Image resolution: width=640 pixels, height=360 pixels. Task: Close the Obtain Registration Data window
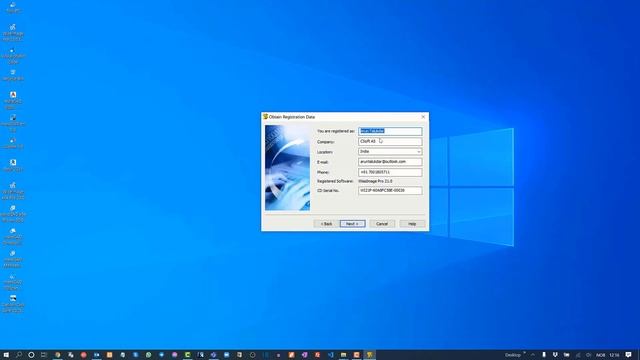(x=423, y=117)
